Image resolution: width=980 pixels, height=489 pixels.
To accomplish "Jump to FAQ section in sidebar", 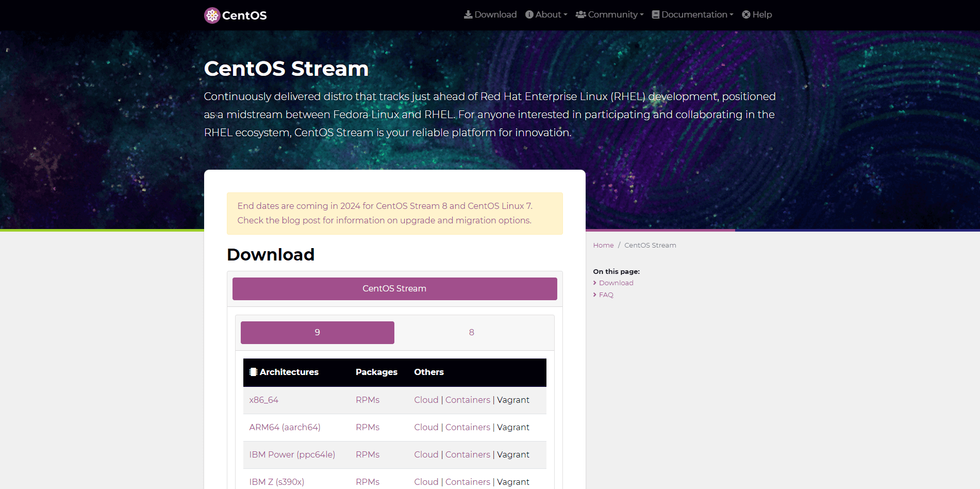I will [x=606, y=295].
